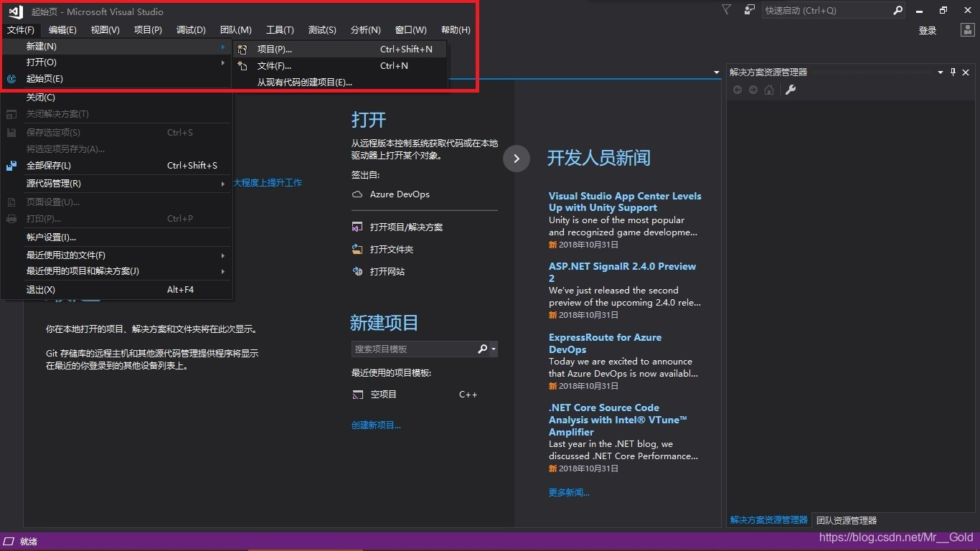980x551 pixels.
Task: Click the Azure DevOps cloud icon
Action: (357, 194)
